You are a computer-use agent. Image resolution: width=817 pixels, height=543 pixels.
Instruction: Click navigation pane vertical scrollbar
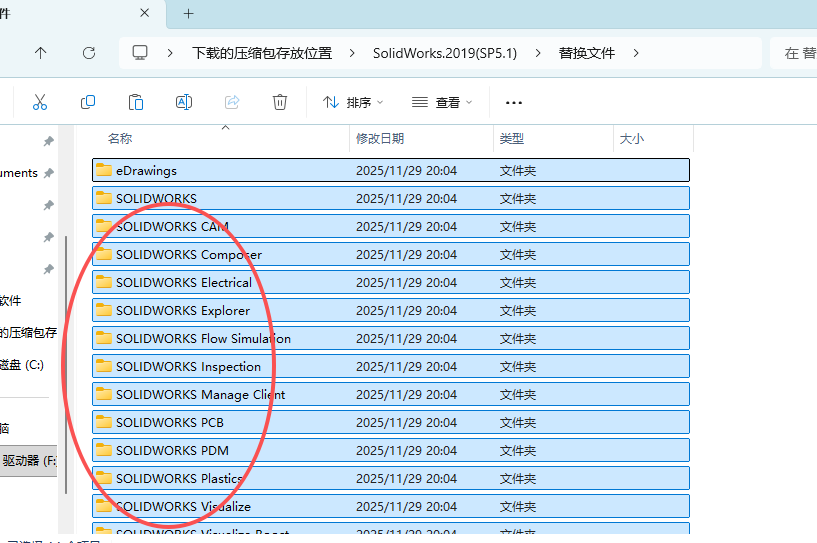click(66, 365)
